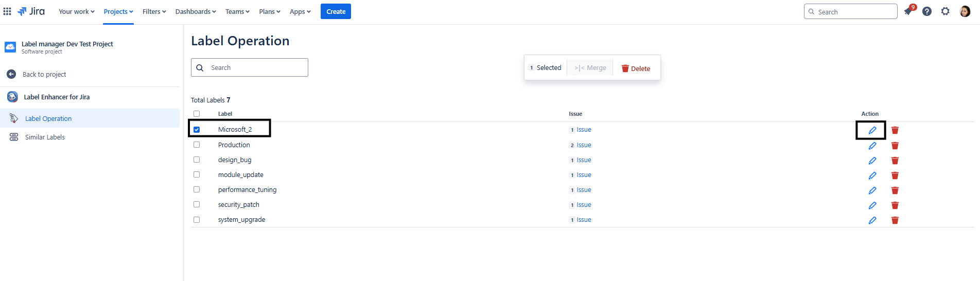The image size is (980, 281).
Task: Click the performance_tuning label name
Action: point(247,189)
